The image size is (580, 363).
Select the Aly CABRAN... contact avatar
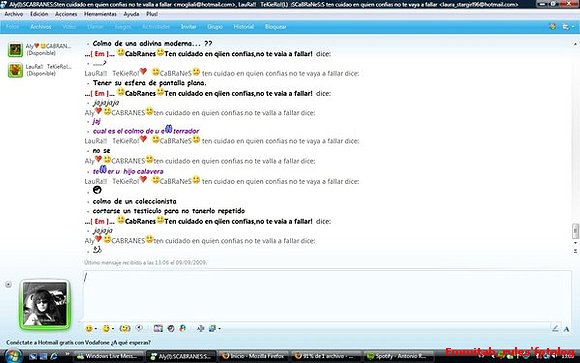pyautogui.click(x=16, y=49)
